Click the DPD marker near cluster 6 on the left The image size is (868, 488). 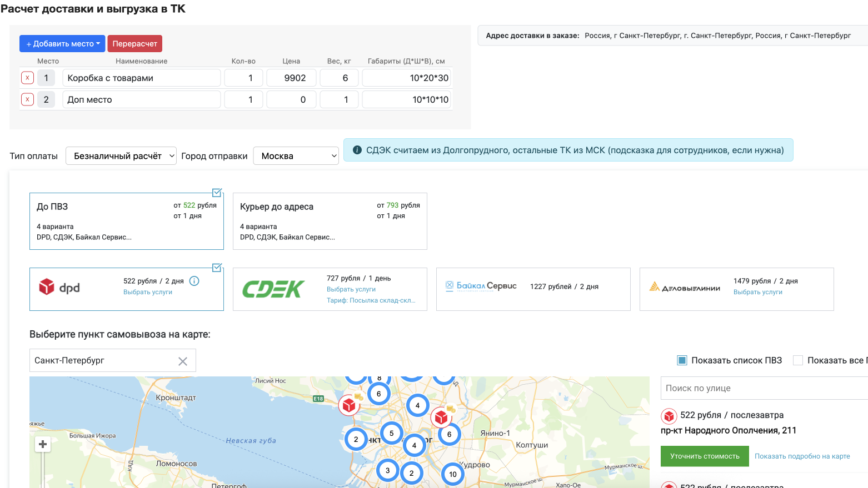pos(349,405)
